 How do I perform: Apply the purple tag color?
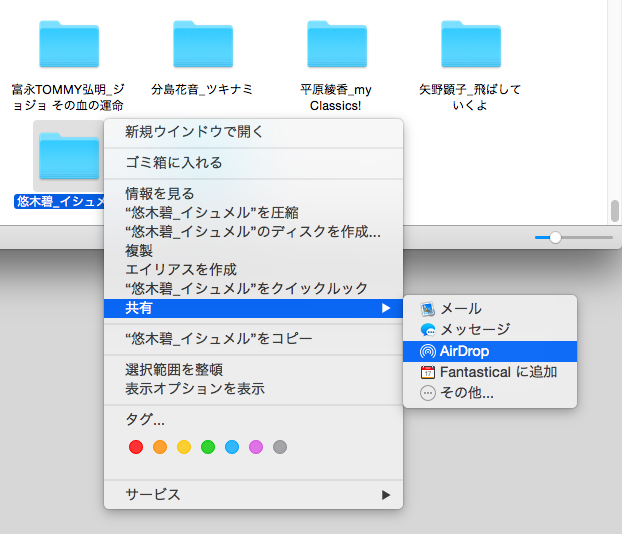point(256,447)
